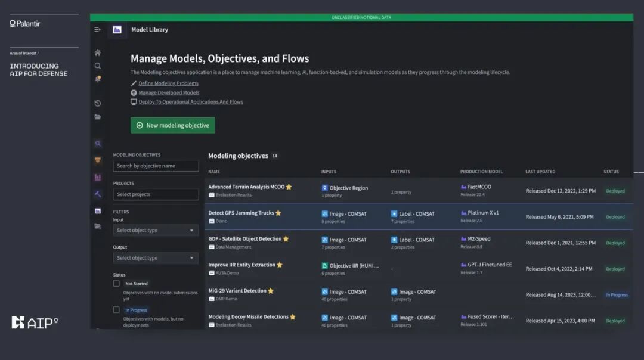Sort by PRODUCTION MODEL column header
This screenshot has height=360, width=644.
coord(481,172)
